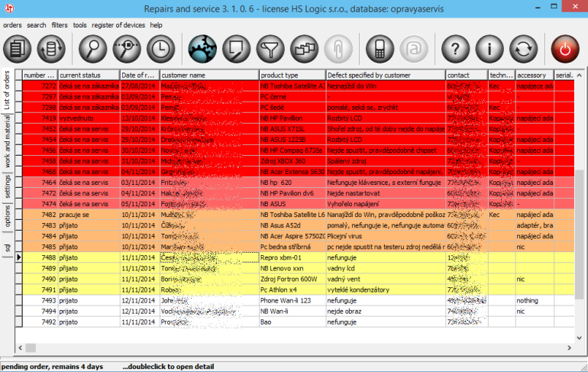
Task: Click defect 'Vyhořelo napájení'
Action: tap(386, 204)
